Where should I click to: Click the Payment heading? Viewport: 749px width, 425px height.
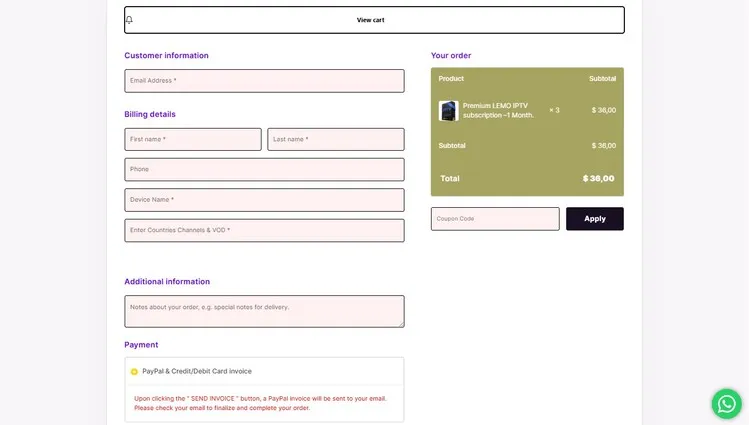[141, 345]
